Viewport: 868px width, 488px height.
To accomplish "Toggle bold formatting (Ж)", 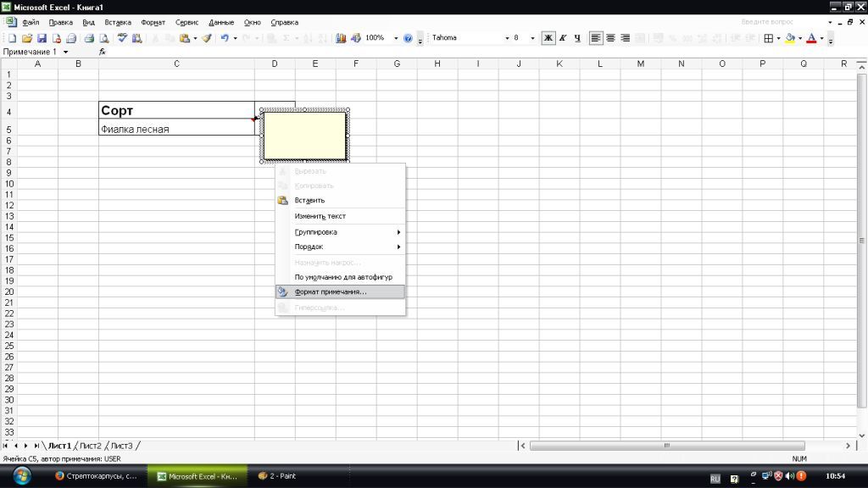I will [x=548, y=38].
